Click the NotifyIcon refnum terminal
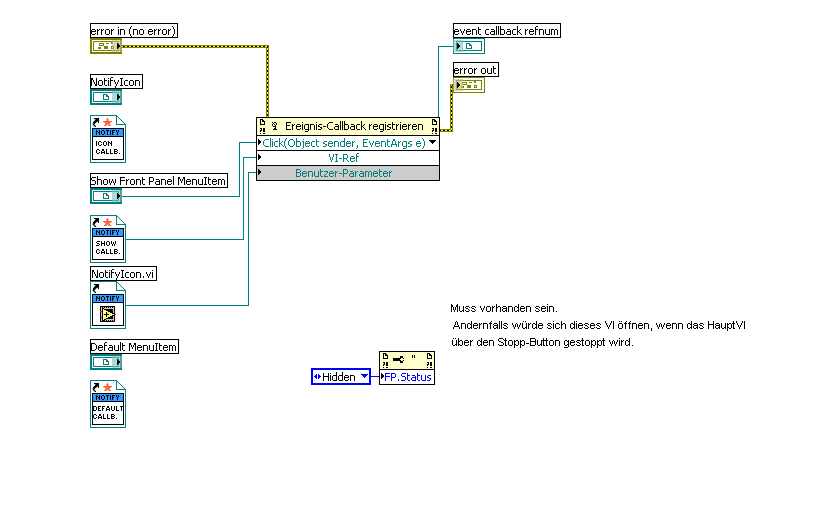 click(106, 97)
